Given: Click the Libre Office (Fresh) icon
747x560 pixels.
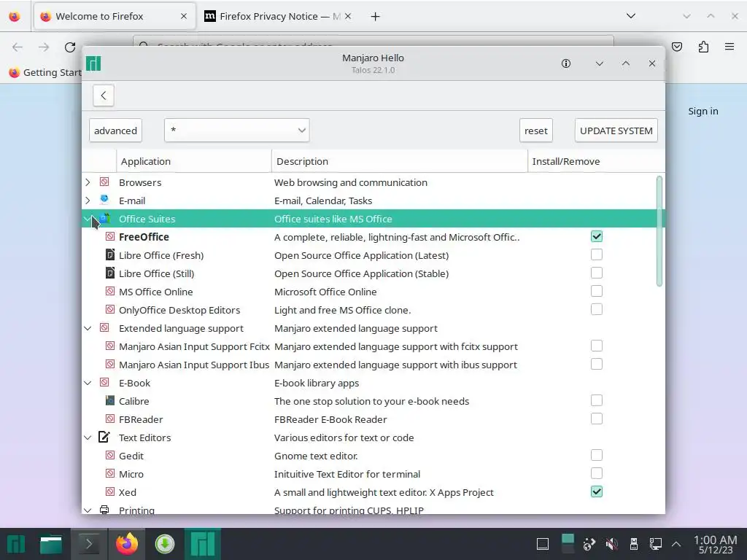Looking at the screenshot, I should tap(110, 254).
